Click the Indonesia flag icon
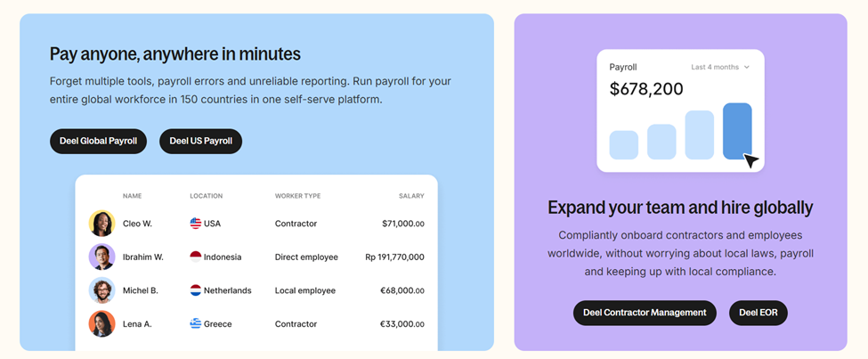This screenshot has width=868, height=359. click(195, 257)
